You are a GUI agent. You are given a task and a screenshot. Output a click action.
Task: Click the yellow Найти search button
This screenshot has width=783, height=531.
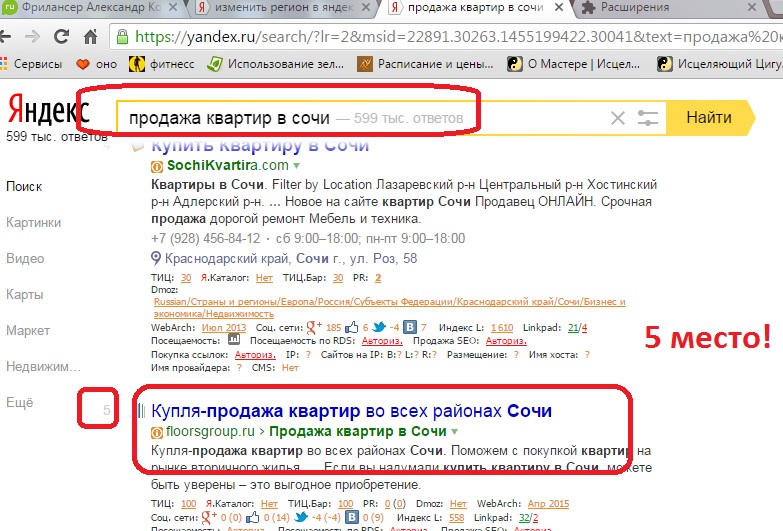pyautogui.click(x=709, y=118)
